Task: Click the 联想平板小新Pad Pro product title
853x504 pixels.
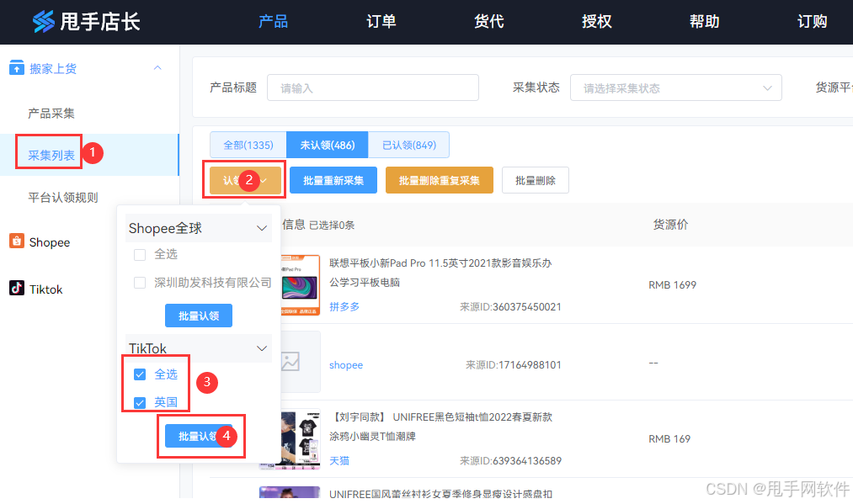Action: 440,273
